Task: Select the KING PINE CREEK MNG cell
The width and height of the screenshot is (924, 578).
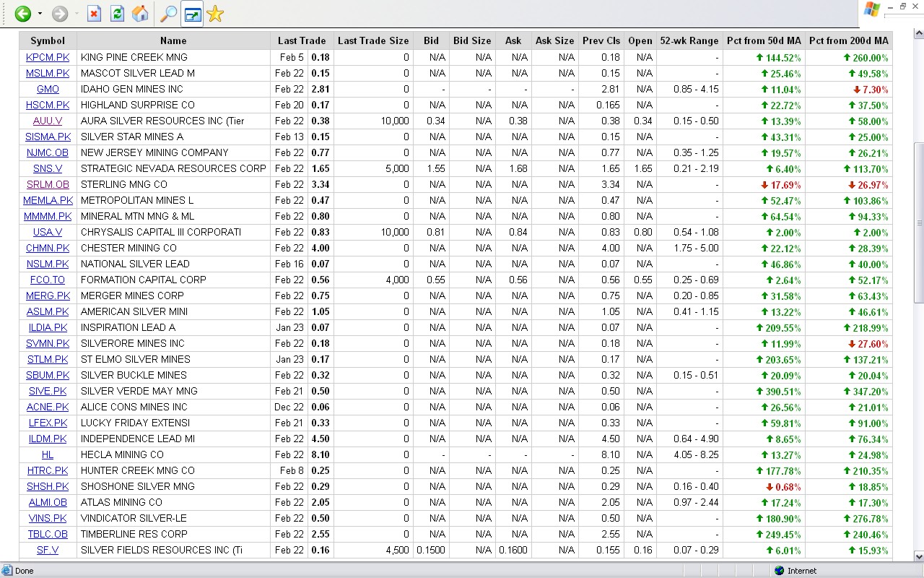Action: point(173,57)
